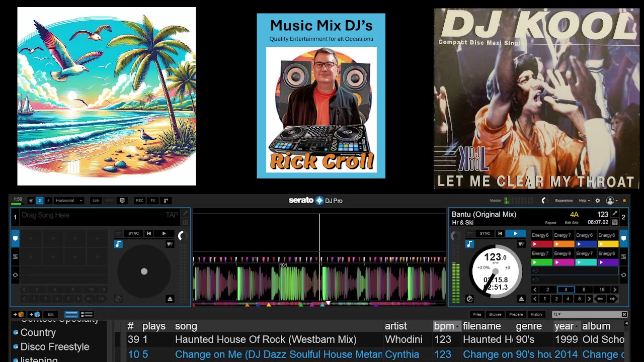Click SYNC on deck 2
Screen dimensions: 644x362
click(x=485, y=233)
